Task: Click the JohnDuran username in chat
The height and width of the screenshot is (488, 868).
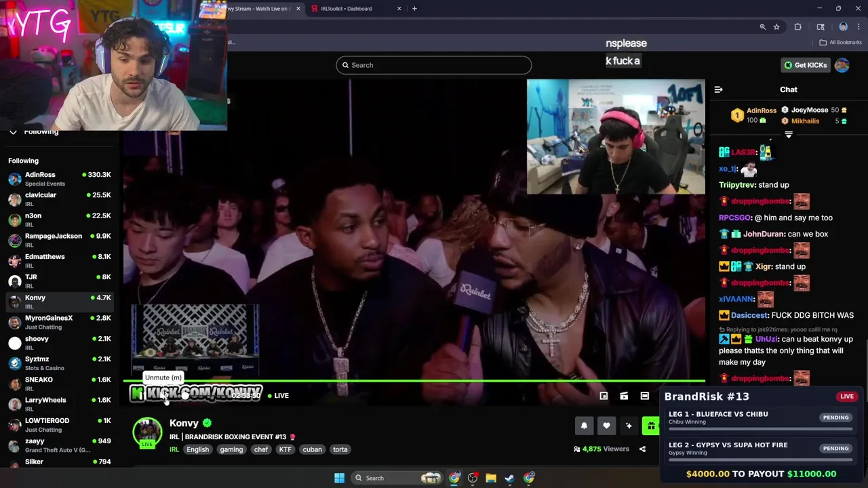Action: 763,234
